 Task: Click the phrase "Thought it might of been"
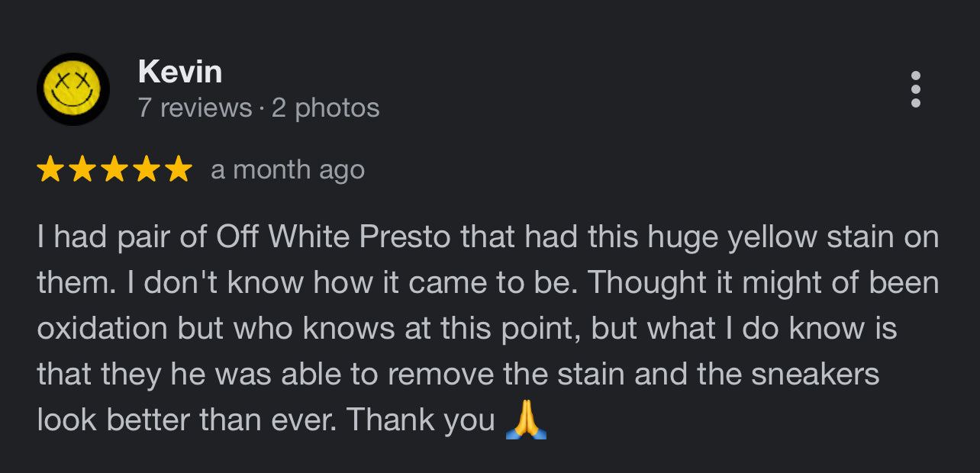[763, 283]
